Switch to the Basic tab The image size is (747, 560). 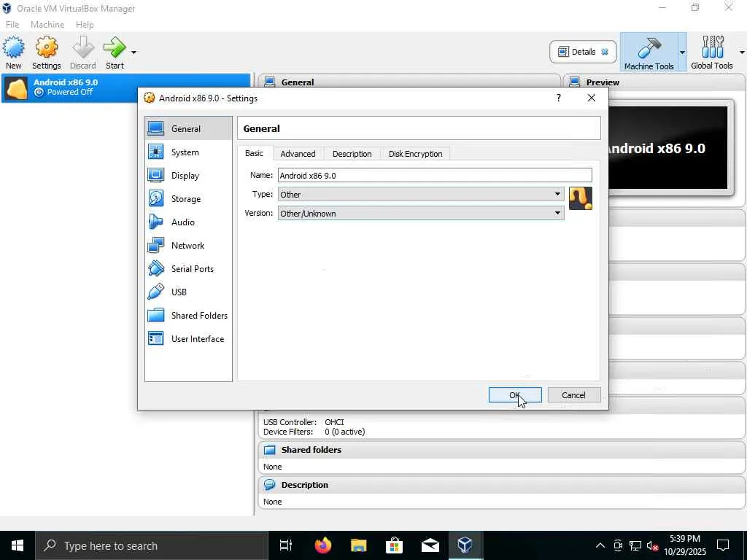click(x=254, y=153)
